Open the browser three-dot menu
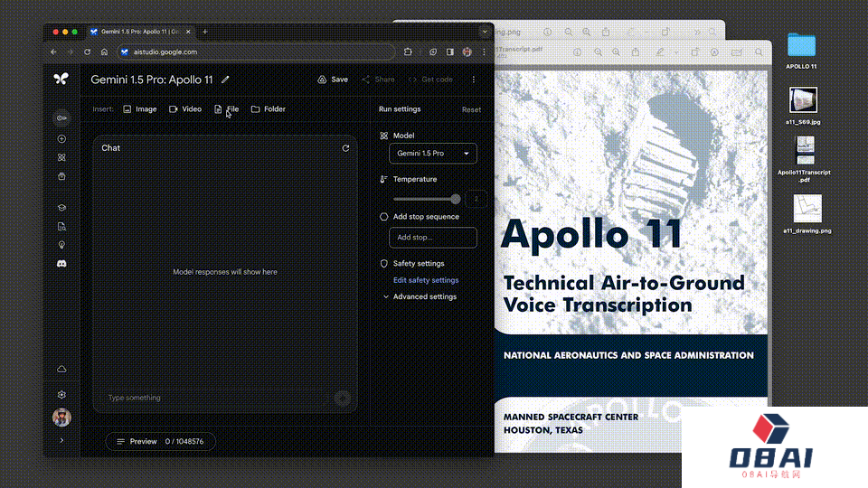This screenshot has width=868, height=488. (x=484, y=52)
